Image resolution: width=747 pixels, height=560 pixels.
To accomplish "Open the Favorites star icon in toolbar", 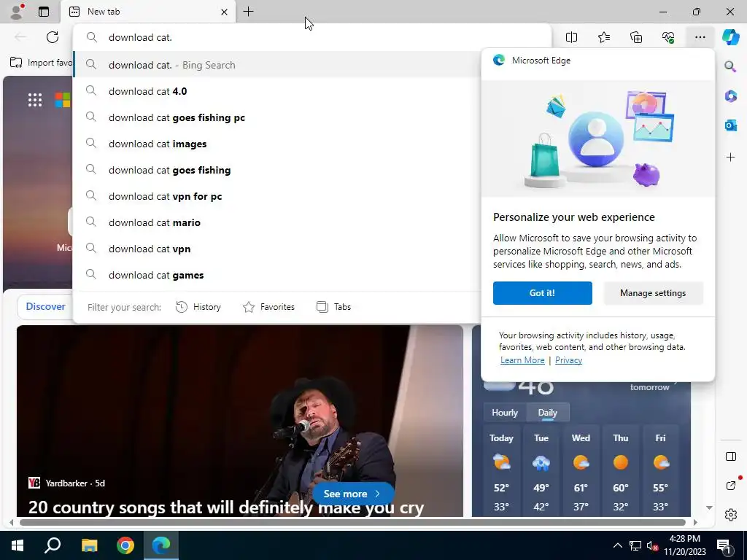I will click(603, 37).
